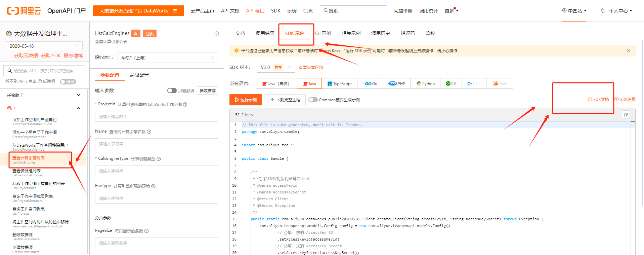Screen dimensions: 644x255
Task: Click help icon next to PageSize description
Action: pos(146,231)
